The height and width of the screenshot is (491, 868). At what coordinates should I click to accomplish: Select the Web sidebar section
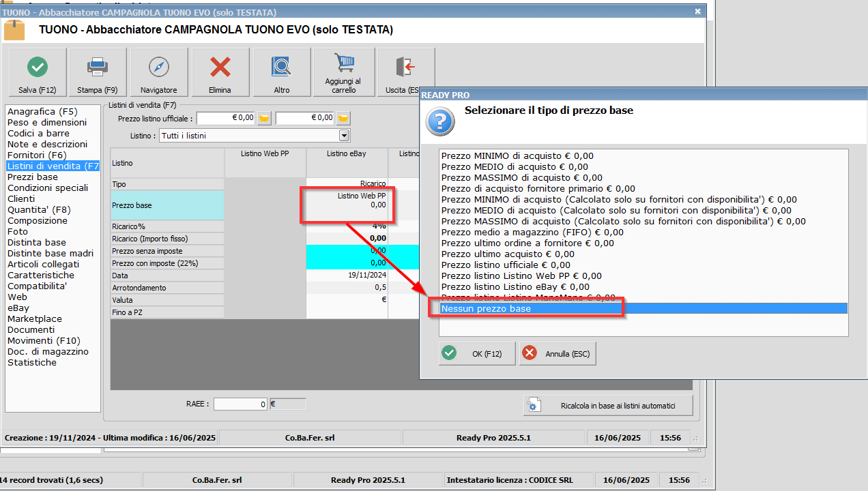tap(17, 297)
